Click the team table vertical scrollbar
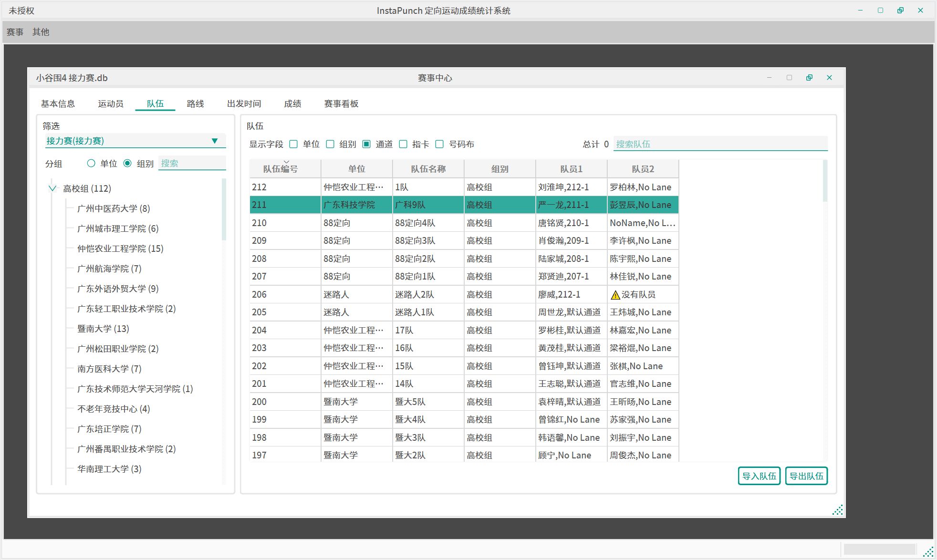Viewport: 937px width, 560px height. tap(825, 181)
